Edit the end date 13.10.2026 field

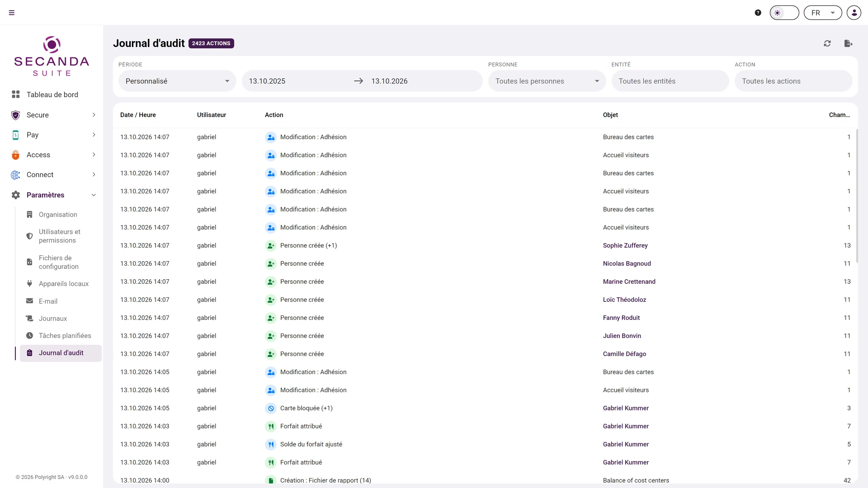click(x=424, y=81)
